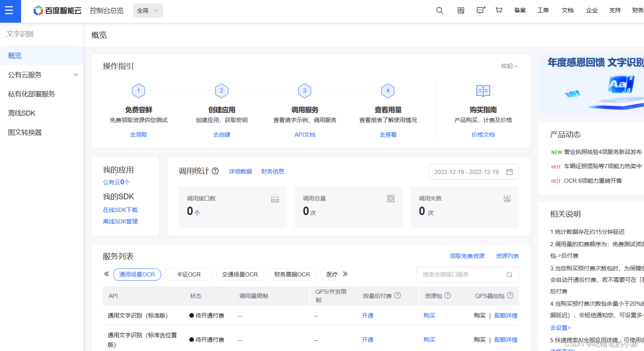
Task: Focus the 搜索全部接口服务 search field
Action: 468,275
